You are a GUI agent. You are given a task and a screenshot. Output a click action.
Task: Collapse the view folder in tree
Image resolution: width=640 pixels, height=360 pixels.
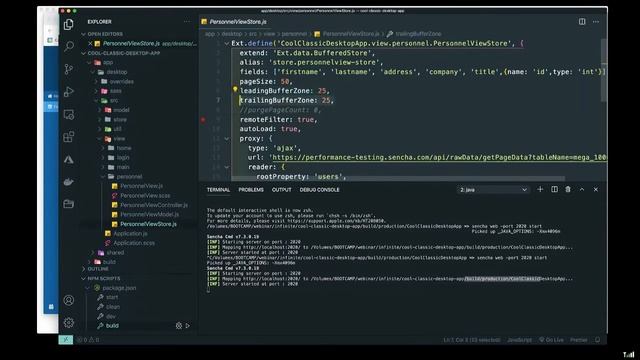tap(99, 139)
